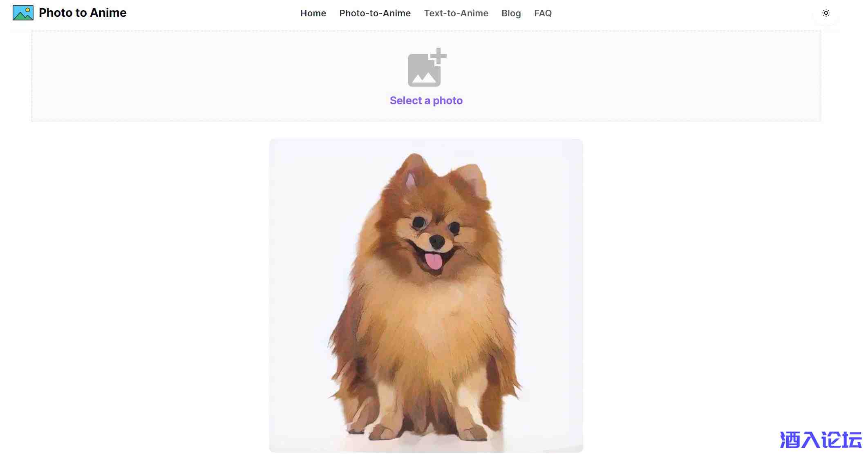
Task: Click the Photo to Anime site title
Action: (x=83, y=13)
